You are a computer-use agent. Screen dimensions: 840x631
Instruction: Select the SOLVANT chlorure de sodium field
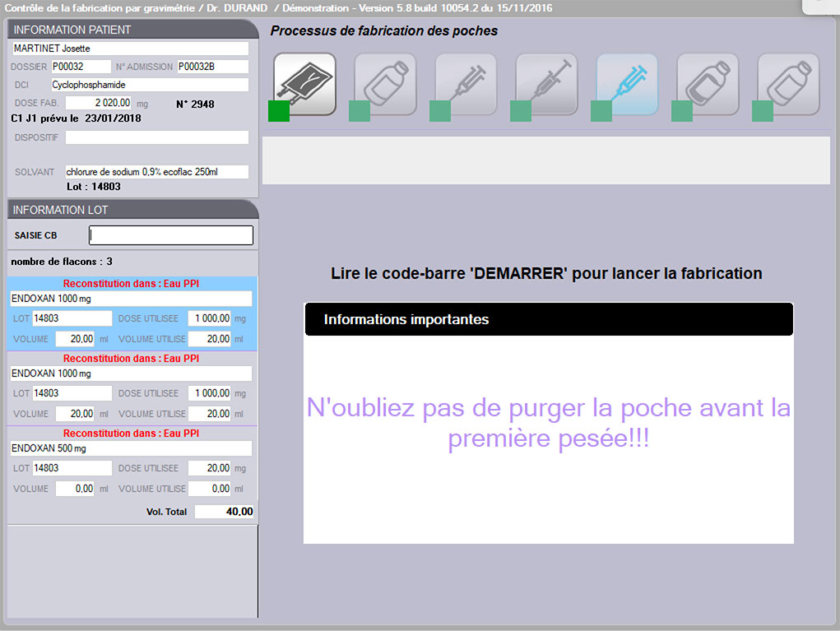coord(157,172)
